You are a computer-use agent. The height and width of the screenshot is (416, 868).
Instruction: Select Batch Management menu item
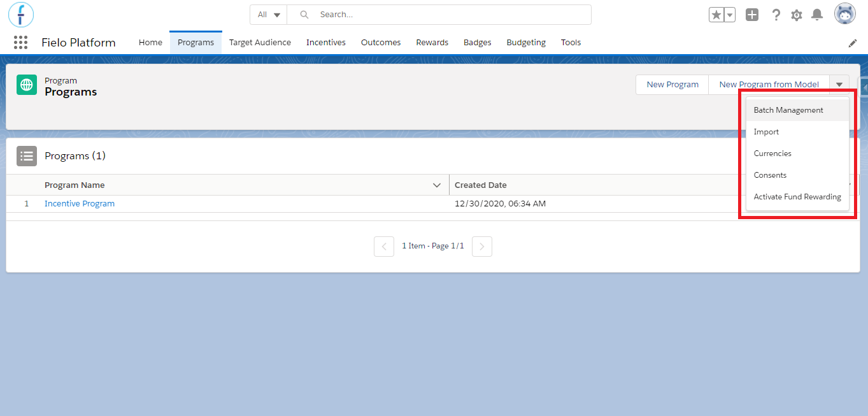[797, 110]
